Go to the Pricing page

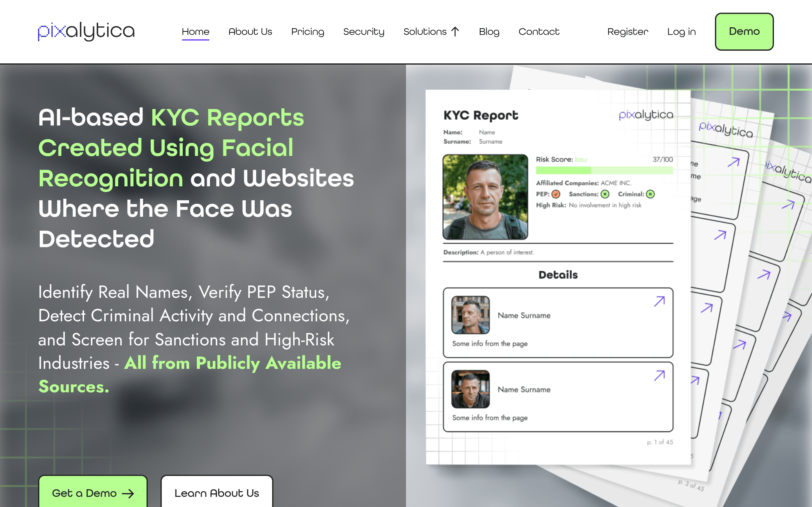click(x=308, y=31)
